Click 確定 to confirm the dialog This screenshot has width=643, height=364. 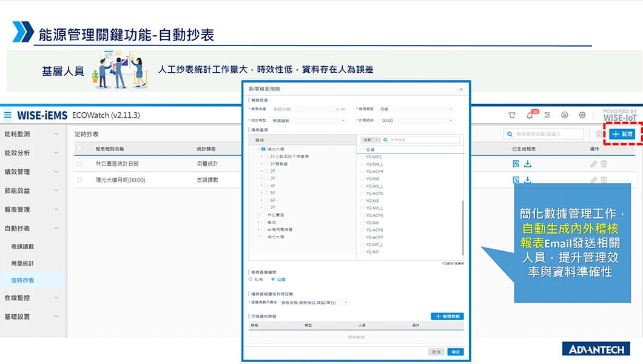point(456,352)
